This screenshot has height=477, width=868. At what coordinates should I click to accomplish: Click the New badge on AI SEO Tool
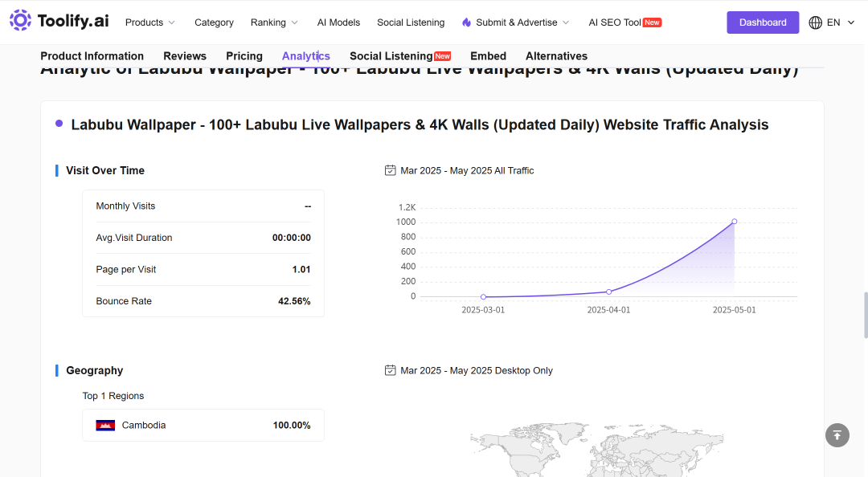(652, 22)
